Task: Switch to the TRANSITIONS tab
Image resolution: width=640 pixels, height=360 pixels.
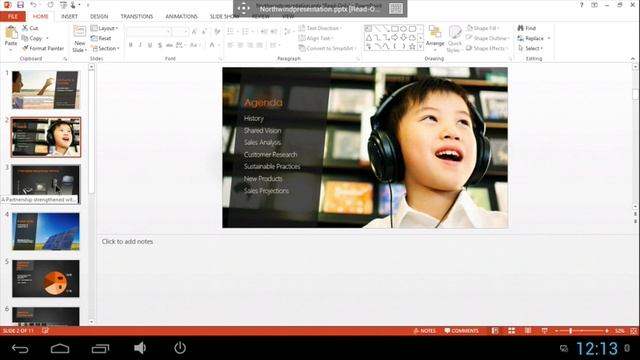Action: pyautogui.click(x=137, y=16)
